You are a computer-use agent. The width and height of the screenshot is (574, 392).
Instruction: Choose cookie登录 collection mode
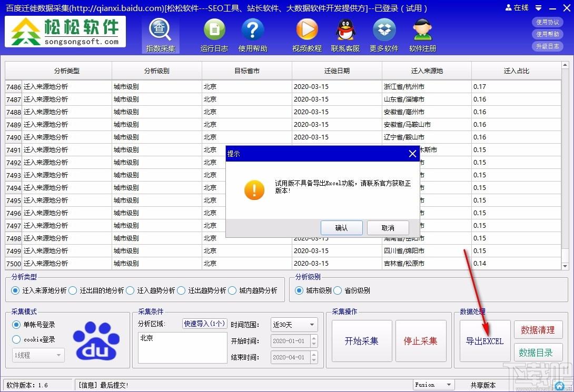33,339
